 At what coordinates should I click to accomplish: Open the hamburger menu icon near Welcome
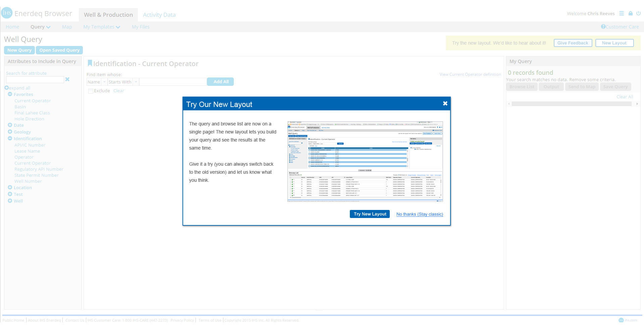(622, 13)
